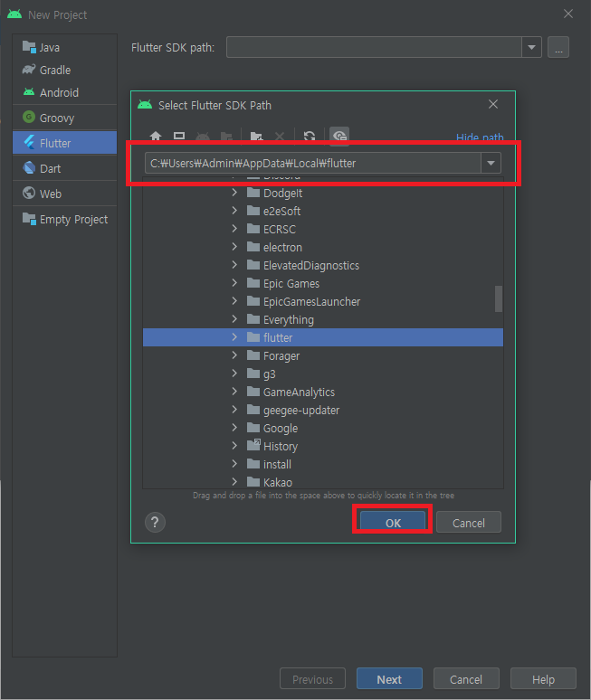Choose Flutter in the New Project list

tap(65, 143)
